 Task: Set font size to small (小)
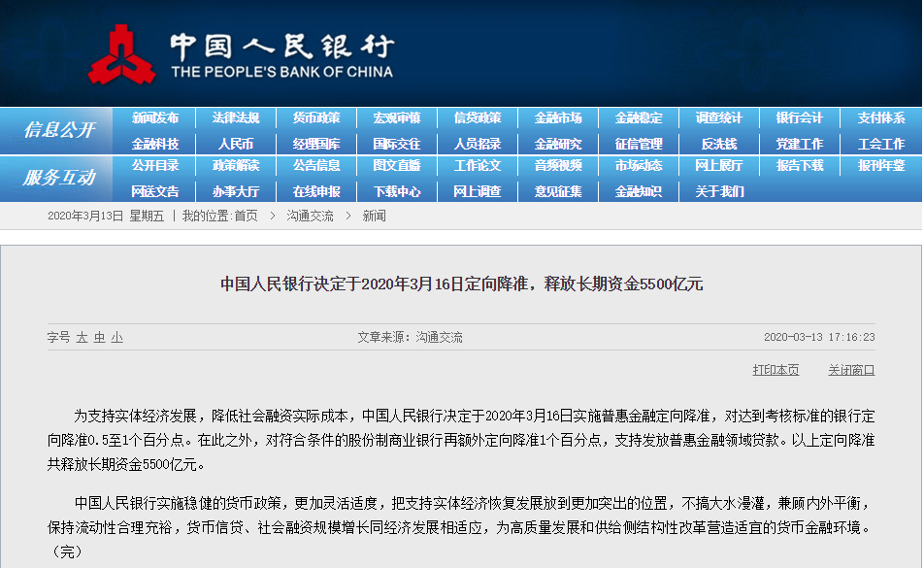(x=116, y=338)
